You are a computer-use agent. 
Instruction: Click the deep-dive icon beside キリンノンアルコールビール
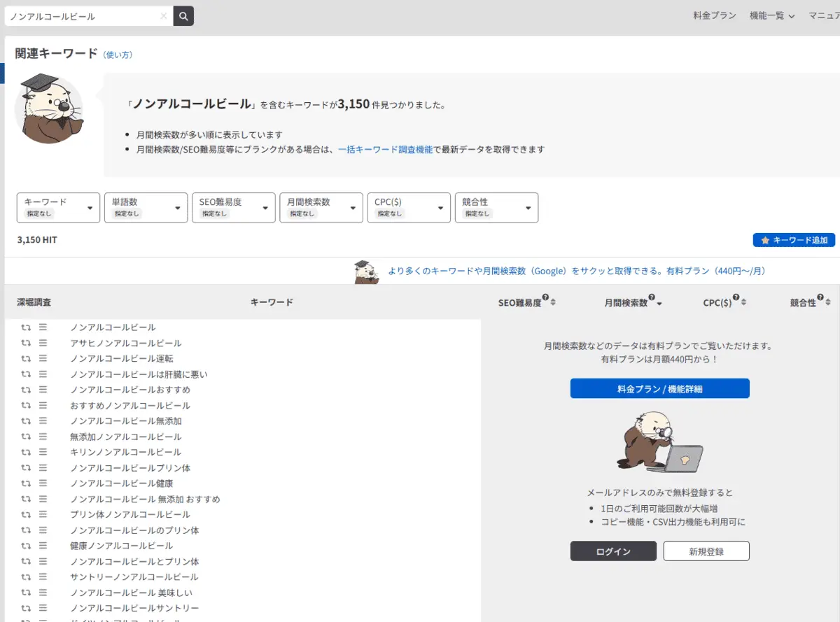point(25,451)
